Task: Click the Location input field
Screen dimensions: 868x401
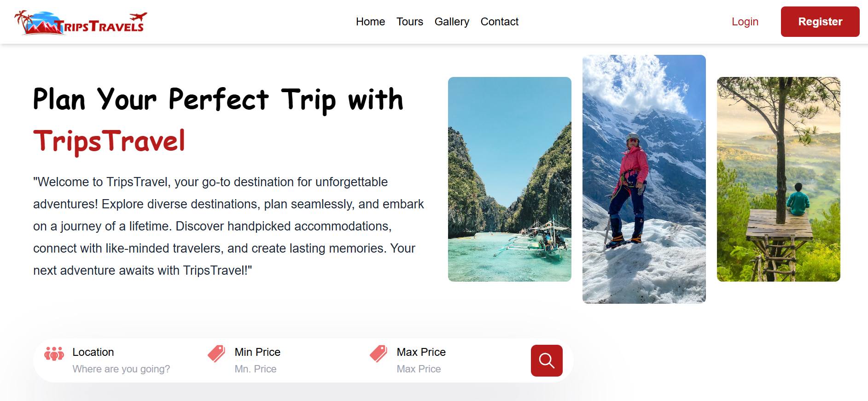Action: point(121,369)
